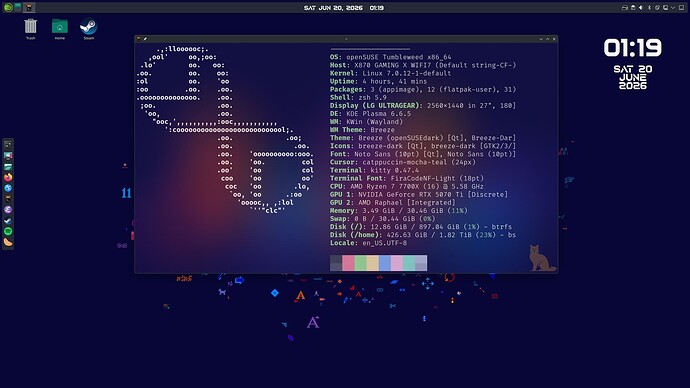Launch Steam from the left dock
Viewport: 690px width, 388px height.
(x=8, y=220)
